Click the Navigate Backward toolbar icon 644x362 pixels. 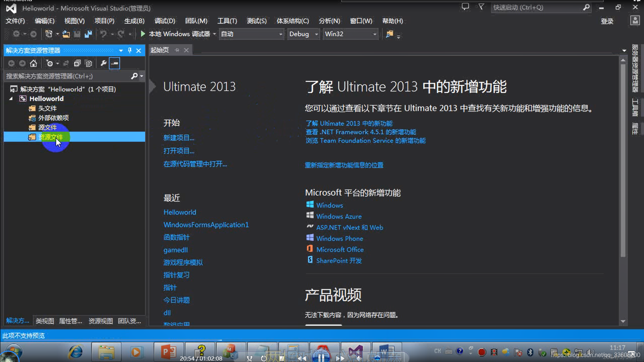click(x=16, y=34)
